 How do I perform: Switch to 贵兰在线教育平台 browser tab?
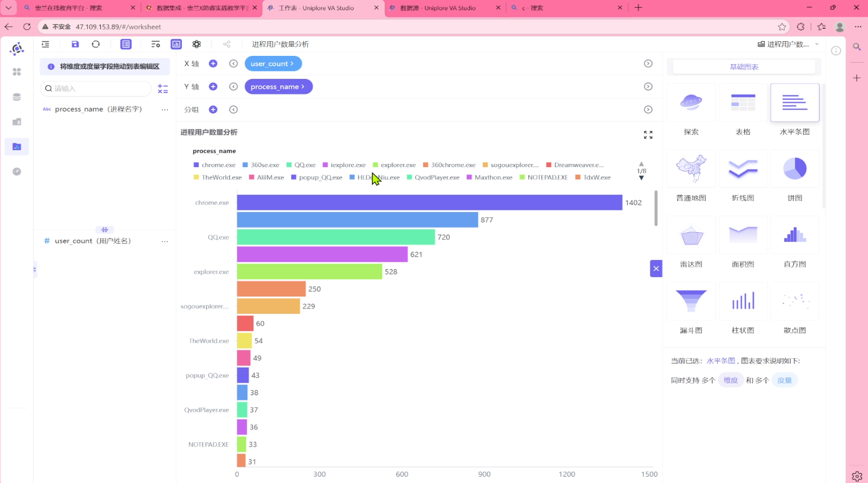click(x=79, y=8)
